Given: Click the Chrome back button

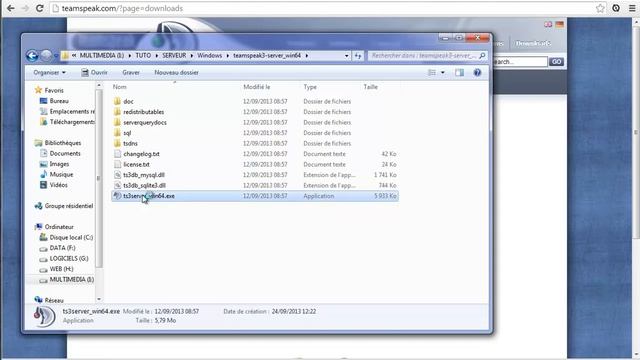Looking at the screenshot, I should 11,8.
